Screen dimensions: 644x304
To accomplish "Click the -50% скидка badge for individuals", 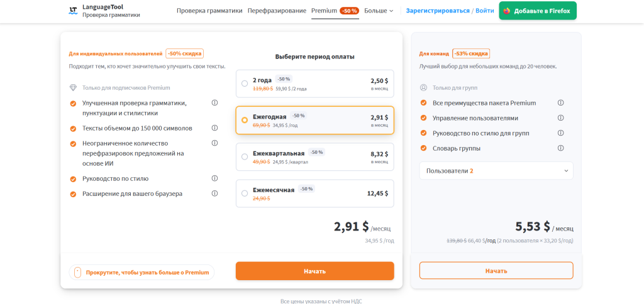I will coord(185,53).
